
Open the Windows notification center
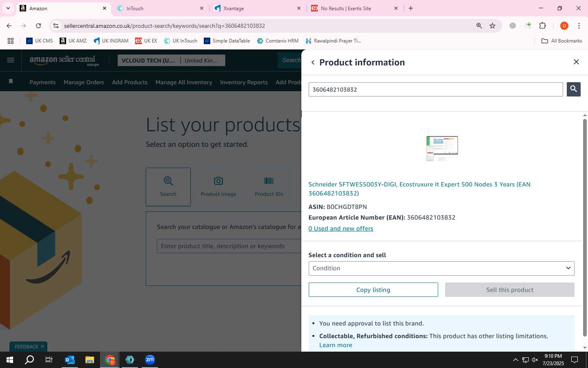[575, 360]
